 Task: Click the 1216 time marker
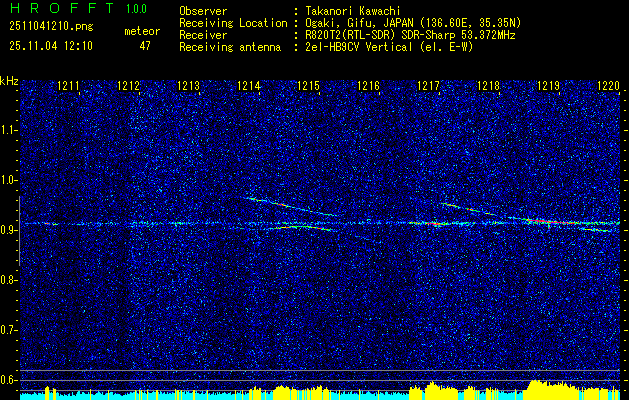click(369, 85)
